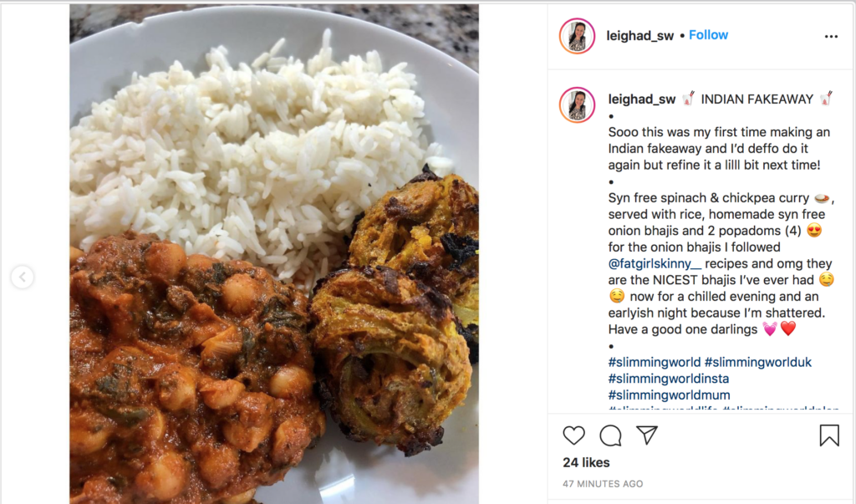Open the #slimmingworldmum hashtag
This screenshot has width=856, height=504.
670,395
